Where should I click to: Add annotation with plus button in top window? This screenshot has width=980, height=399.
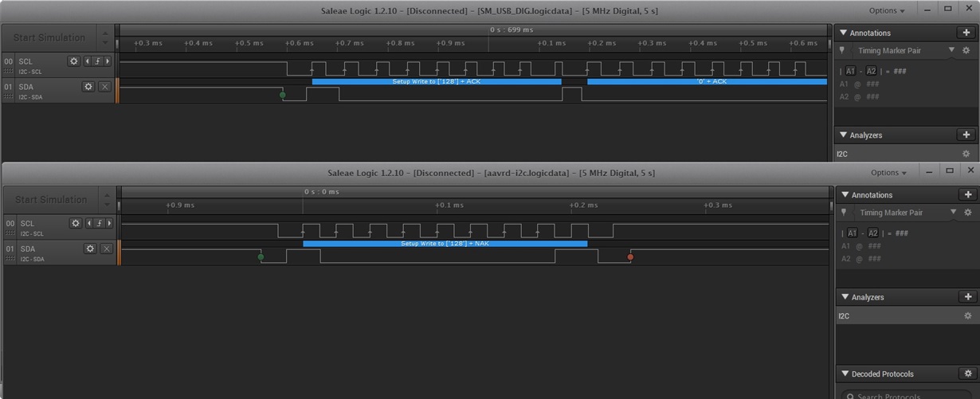click(966, 33)
